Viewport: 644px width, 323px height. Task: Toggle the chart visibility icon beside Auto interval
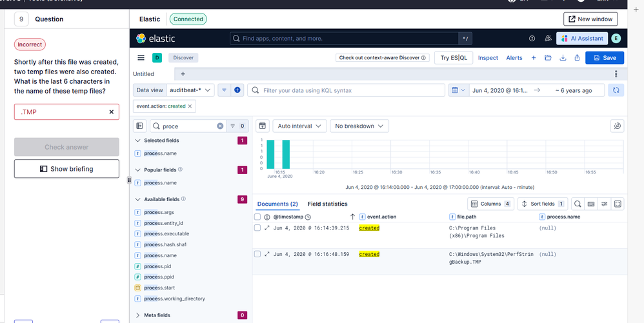point(263,126)
